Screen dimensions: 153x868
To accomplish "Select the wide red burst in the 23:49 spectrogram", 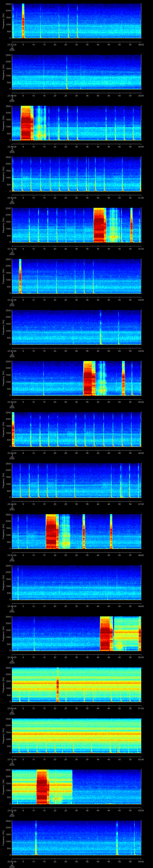I will point(106,633).
